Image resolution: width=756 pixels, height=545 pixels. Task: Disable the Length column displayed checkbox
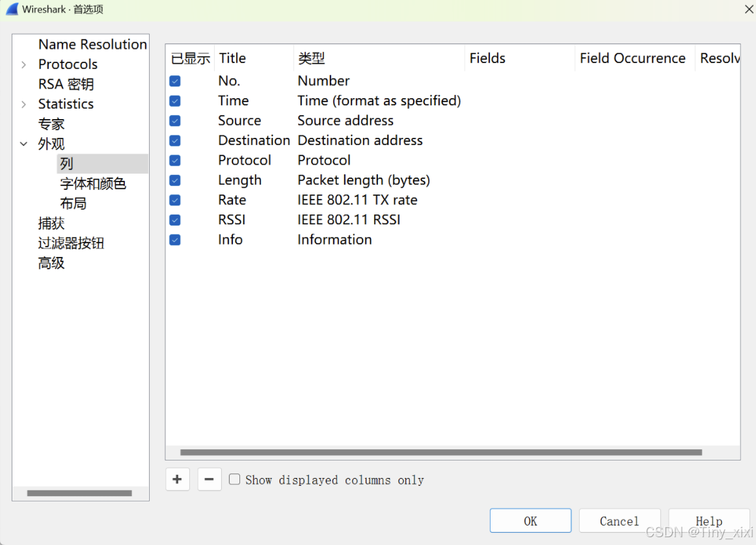point(175,180)
